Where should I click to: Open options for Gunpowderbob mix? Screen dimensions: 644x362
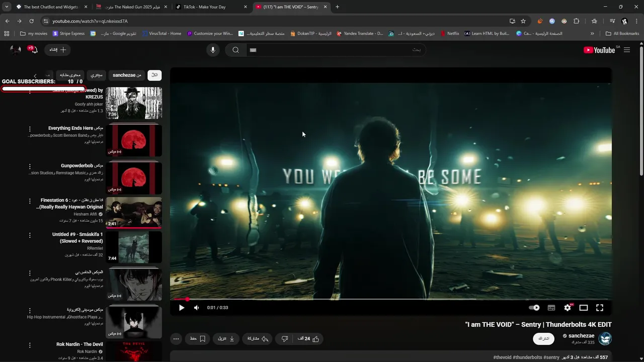click(x=30, y=166)
